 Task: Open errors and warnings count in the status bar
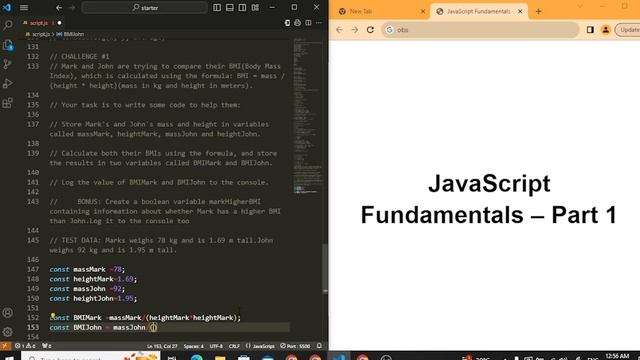(x=26, y=346)
